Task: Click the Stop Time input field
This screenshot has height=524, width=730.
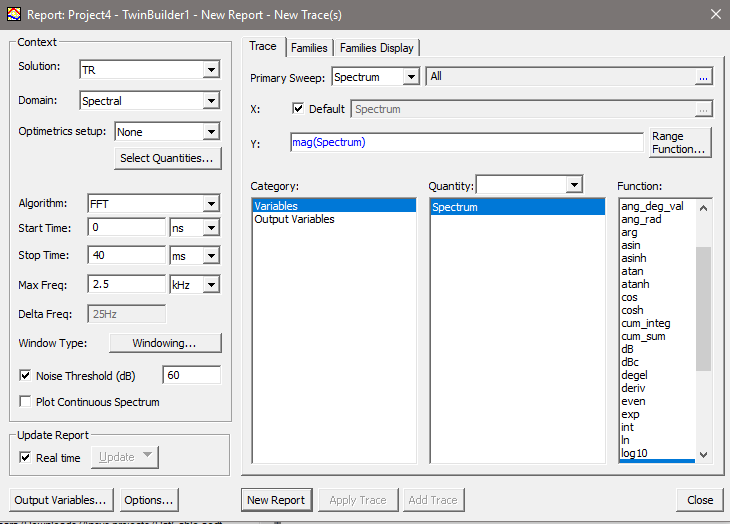Action: 127,256
